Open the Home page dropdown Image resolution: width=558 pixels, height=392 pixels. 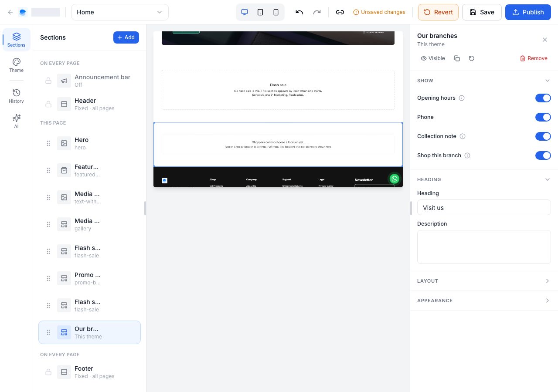[120, 12]
